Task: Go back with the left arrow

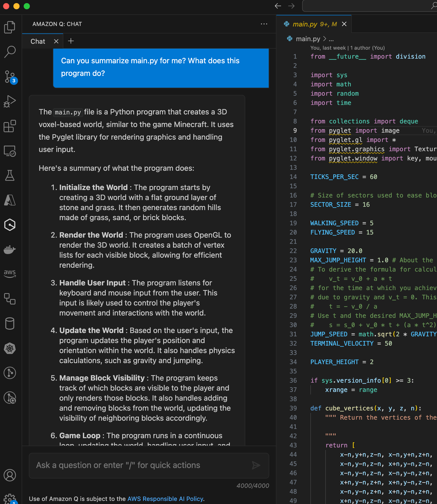Action: [x=278, y=6]
